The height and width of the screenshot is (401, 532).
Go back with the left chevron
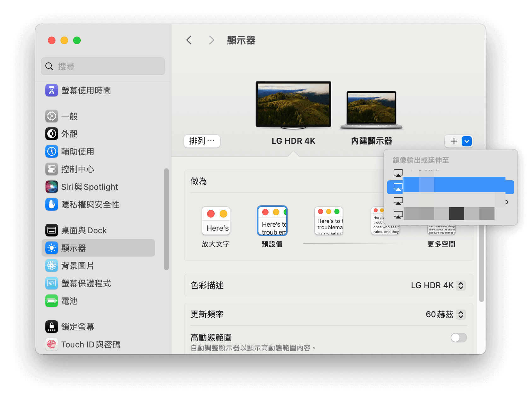[x=189, y=40]
